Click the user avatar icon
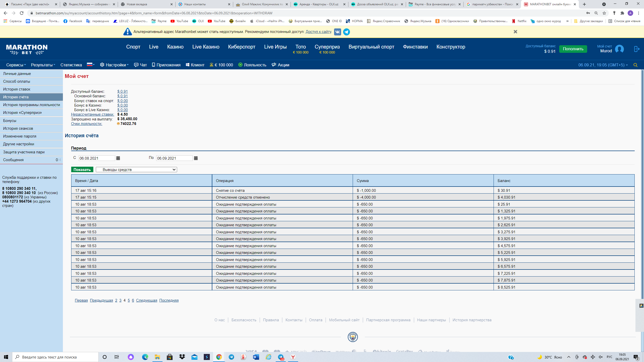This screenshot has height=362, width=644. tap(619, 49)
